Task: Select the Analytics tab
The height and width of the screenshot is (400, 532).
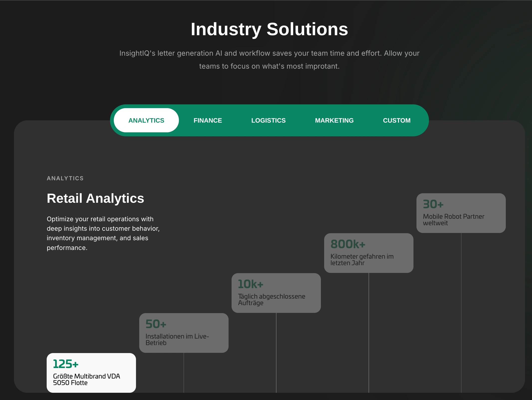Action: click(146, 120)
